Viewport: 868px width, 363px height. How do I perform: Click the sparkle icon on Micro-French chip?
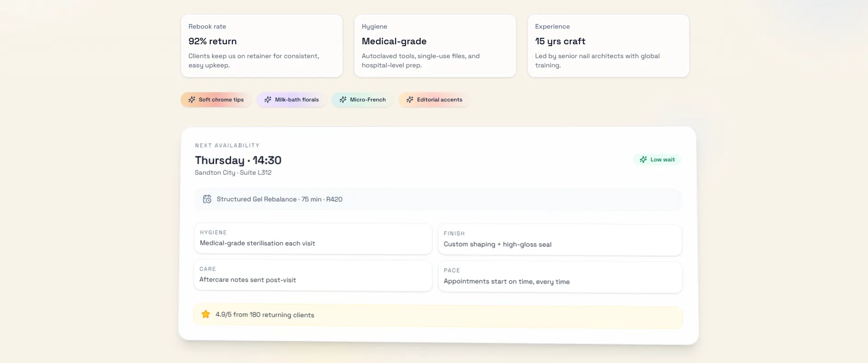click(343, 100)
